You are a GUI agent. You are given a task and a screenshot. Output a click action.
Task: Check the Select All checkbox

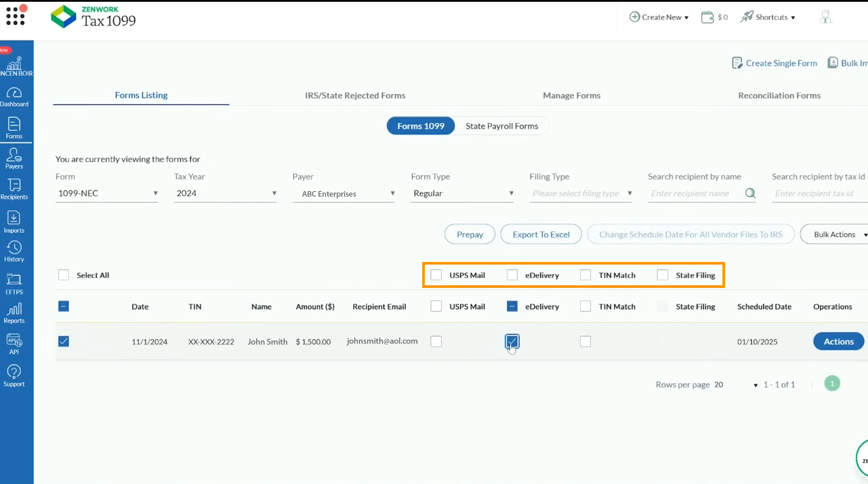tap(64, 275)
